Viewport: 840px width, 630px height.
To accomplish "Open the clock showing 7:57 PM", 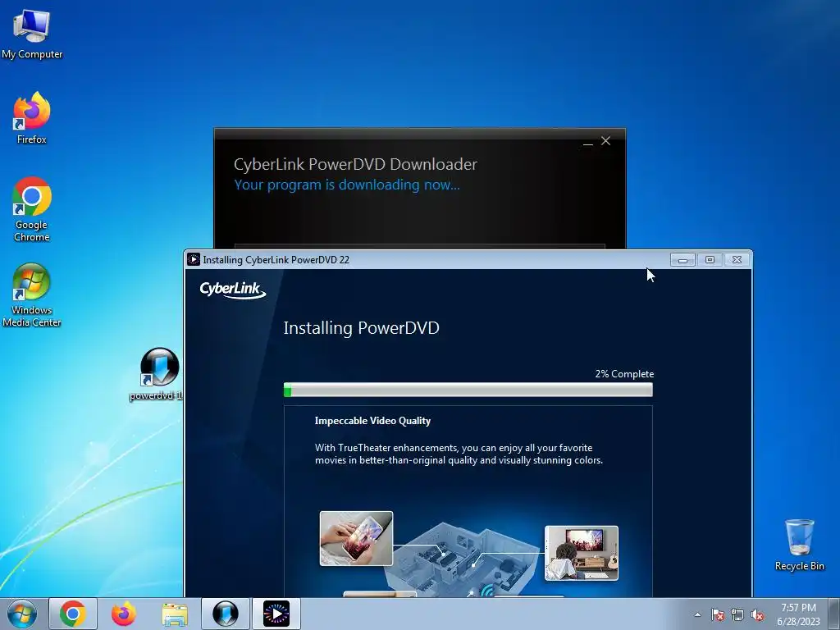I will tap(798, 608).
